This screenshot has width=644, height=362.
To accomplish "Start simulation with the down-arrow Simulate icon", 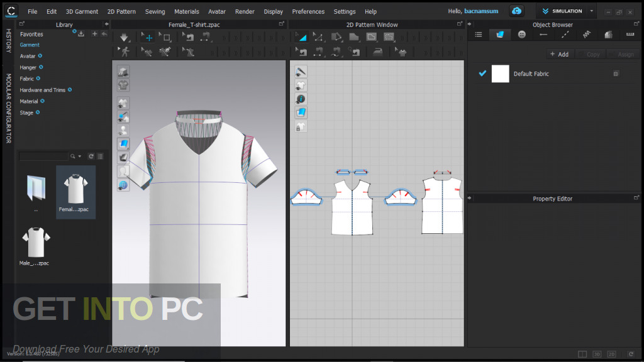I will point(124,38).
